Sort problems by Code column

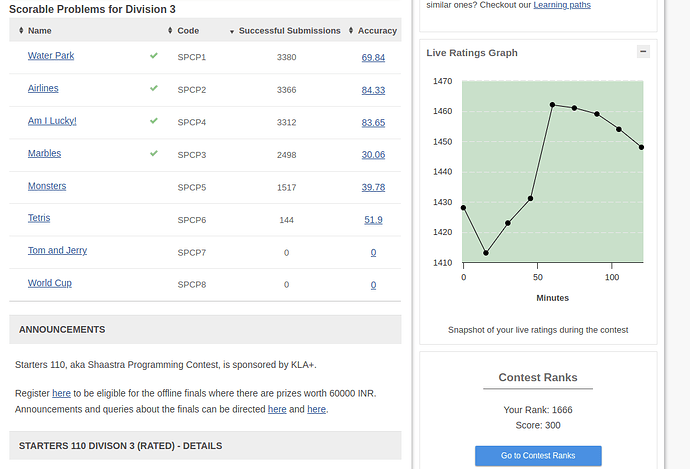click(184, 31)
